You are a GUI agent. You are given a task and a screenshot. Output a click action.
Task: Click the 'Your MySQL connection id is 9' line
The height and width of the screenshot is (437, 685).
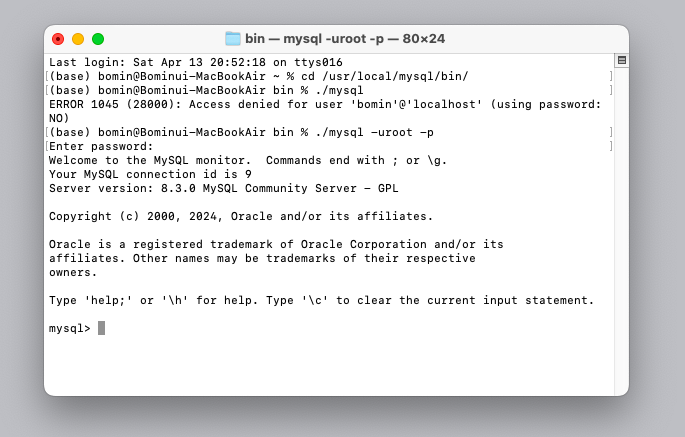[x=150, y=174]
